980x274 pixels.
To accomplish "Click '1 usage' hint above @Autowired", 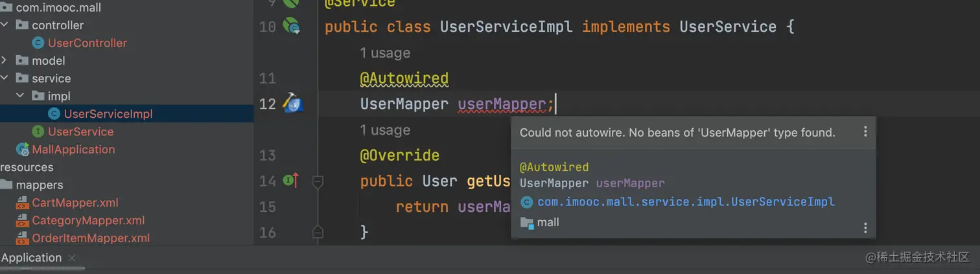I will coord(385,53).
